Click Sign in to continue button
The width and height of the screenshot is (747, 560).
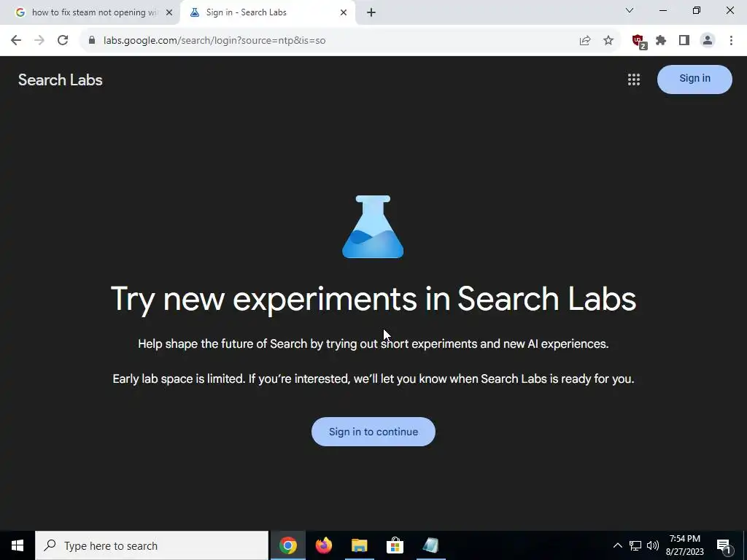point(373,432)
